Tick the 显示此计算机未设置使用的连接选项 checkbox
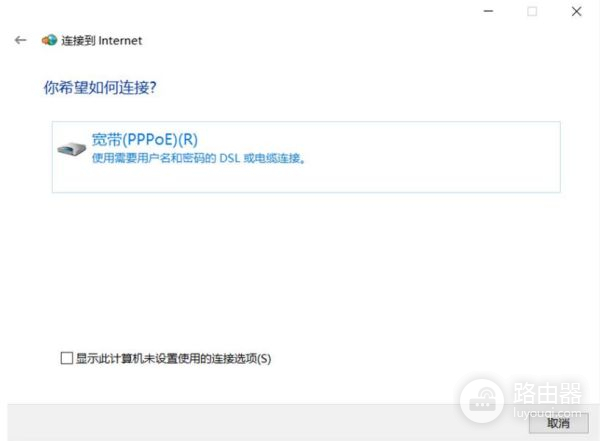Image resolution: width=600 pixels, height=441 pixels. click(67, 358)
